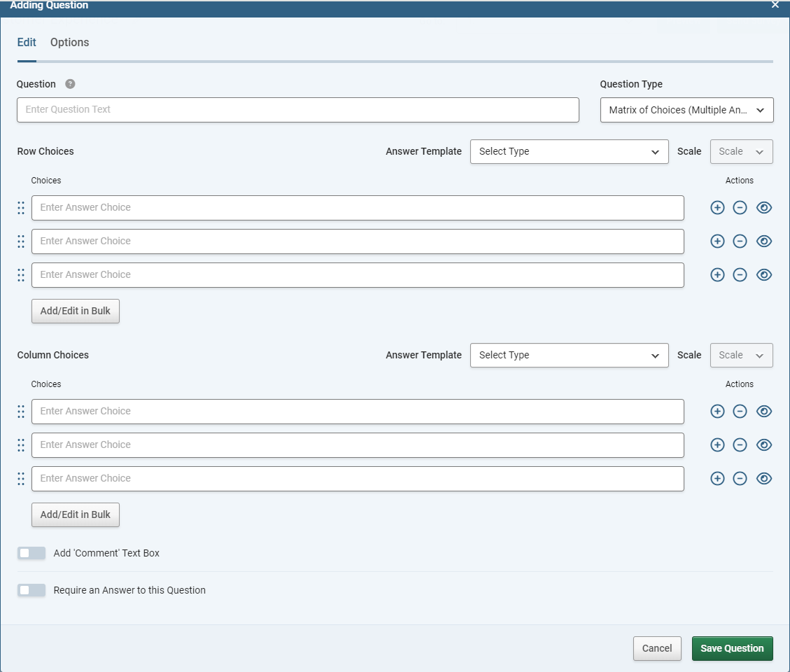Grab drag handle of third Row Choice

(x=21, y=274)
